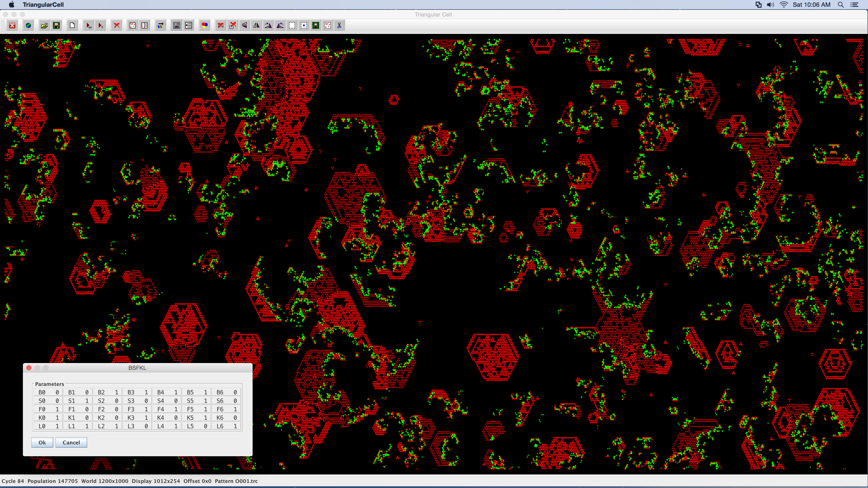Save pattern using the floppy disk icon

(x=56, y=25)
